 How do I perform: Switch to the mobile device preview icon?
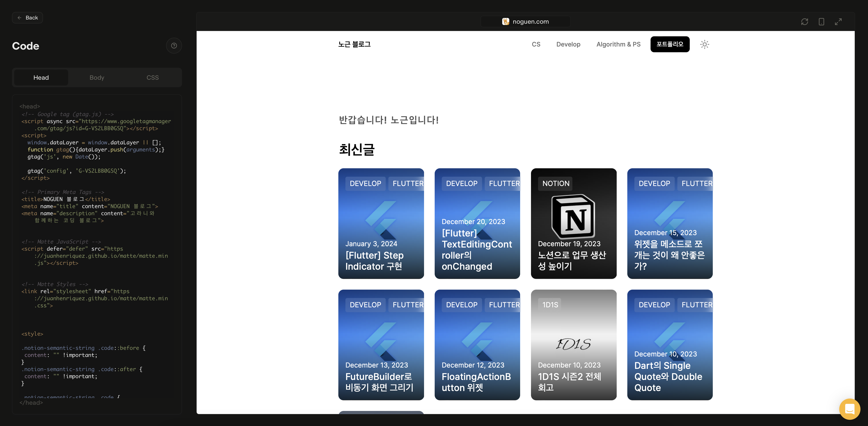[x=821, y=21]
